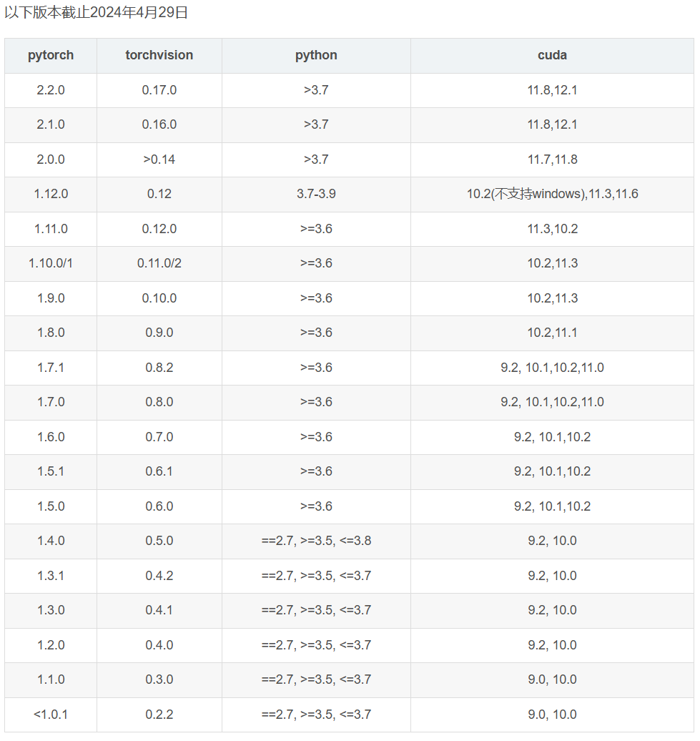
Task: Click torchvision value 0.7.0
Action: pyautogui.click(x=159, y=437)
